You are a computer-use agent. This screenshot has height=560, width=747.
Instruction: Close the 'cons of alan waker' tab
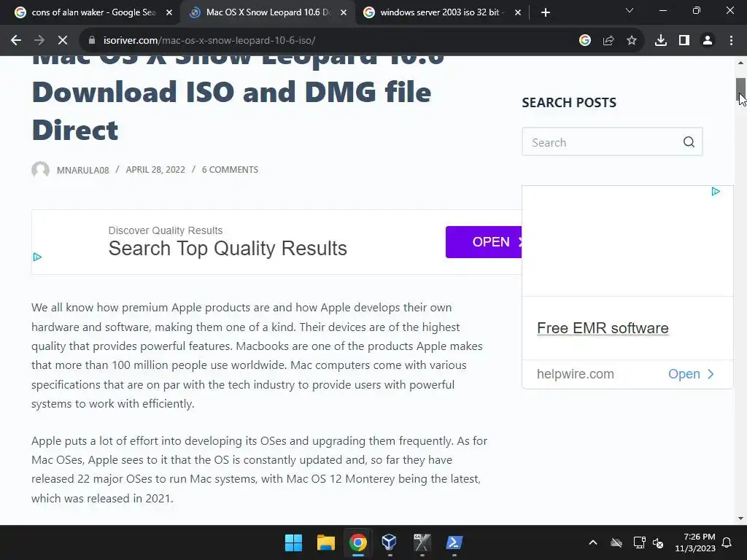(169, 12)
